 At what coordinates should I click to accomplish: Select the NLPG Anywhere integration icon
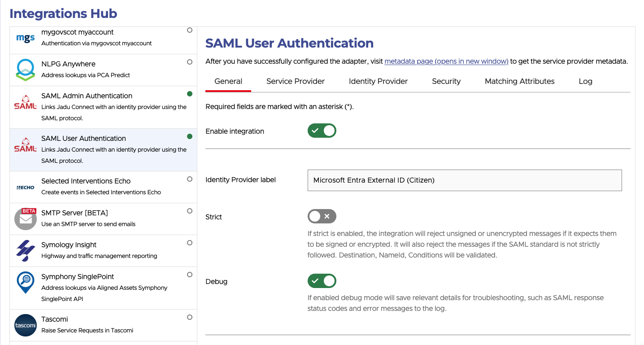[x=25, y=69]
